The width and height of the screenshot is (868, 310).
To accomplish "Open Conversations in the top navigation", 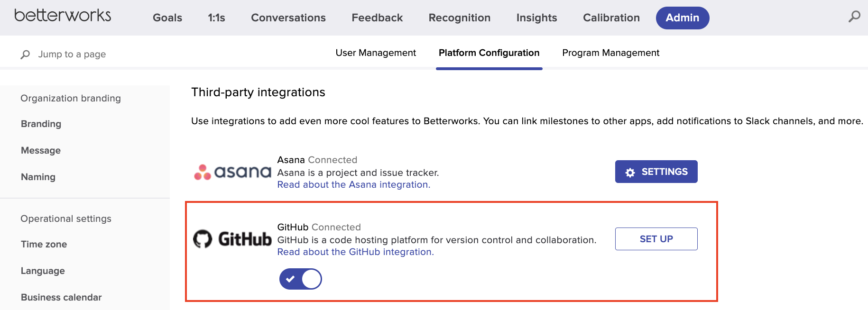I will 288,18.
